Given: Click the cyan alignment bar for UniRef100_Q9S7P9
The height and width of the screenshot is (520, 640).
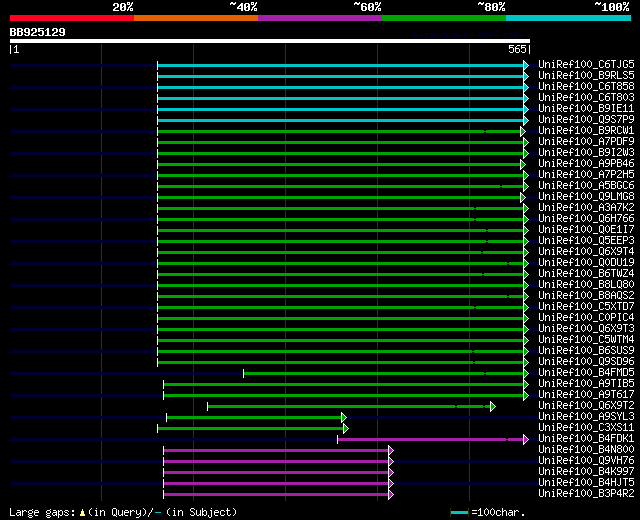Looking at the screenshot, I should [x=341, y=120].
